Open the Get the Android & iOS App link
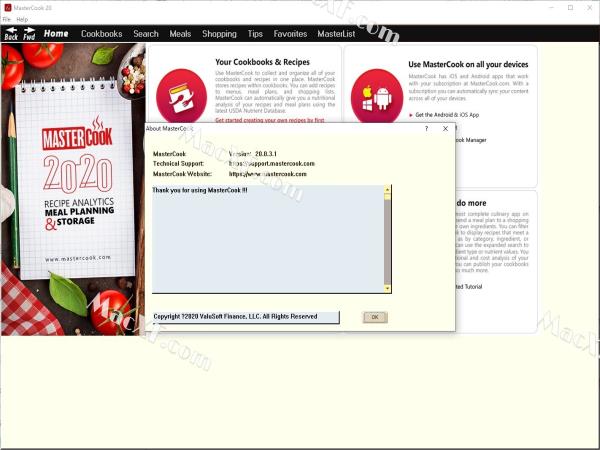 [447, 115]
